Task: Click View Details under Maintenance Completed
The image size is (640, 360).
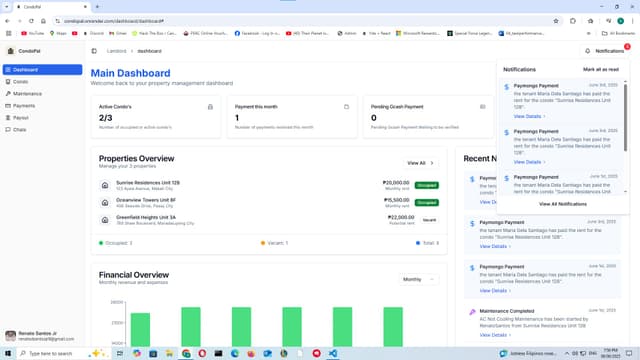Action: pyautogui.click(x=495, y=335)
